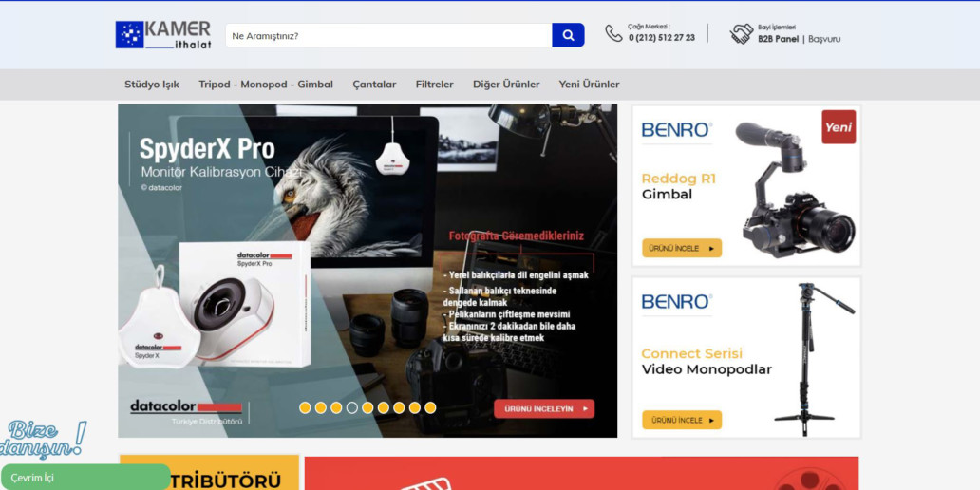The width and height of the screenshot is (980, 490).
Task: Select the seventh slider pagination dot
Action: click(399, 407)
